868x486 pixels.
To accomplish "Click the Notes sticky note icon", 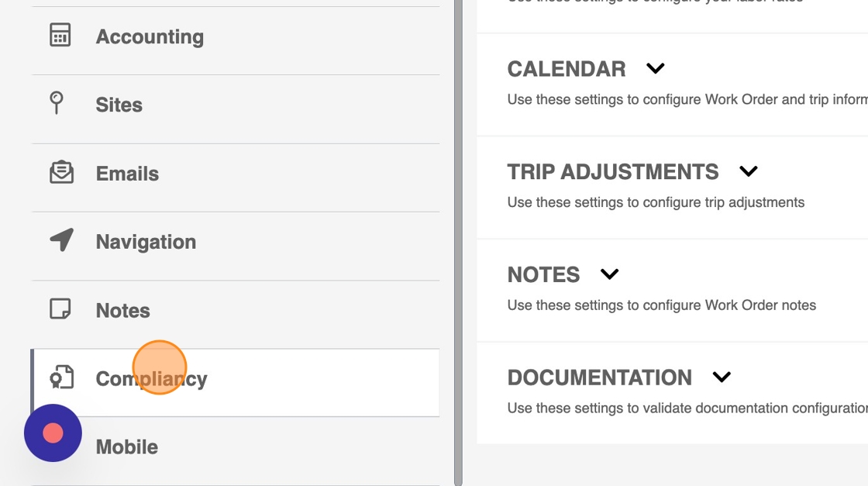I will pos(60,309).
